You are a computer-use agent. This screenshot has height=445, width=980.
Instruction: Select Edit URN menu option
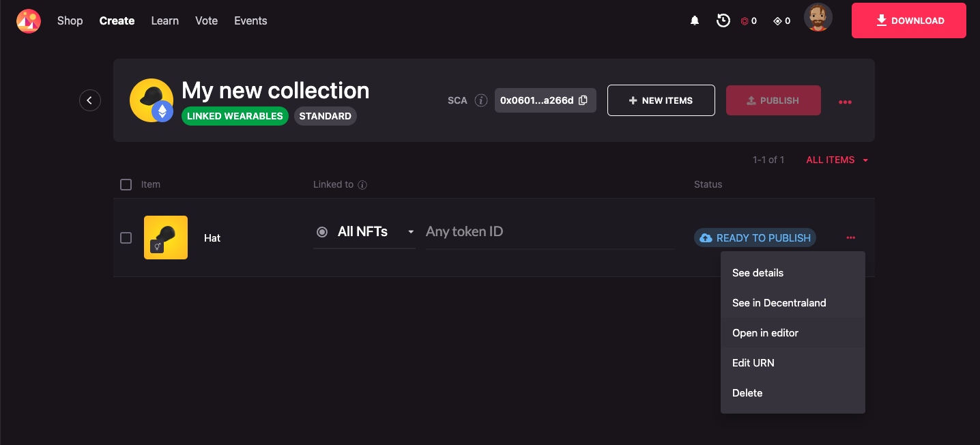(753, 363)
